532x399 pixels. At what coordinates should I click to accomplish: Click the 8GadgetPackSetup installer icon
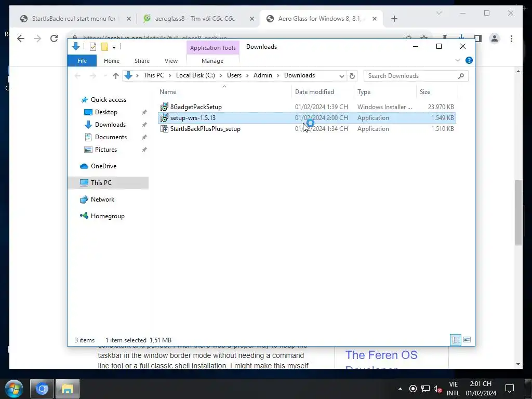coord(164,107)
